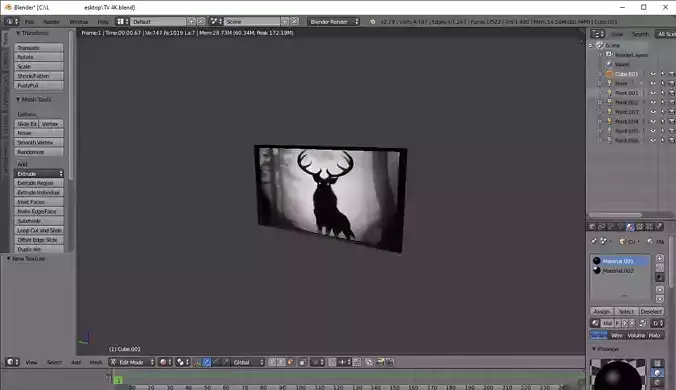
Task: Open the Edit Mode dropdown
Action: click(131, 362)
